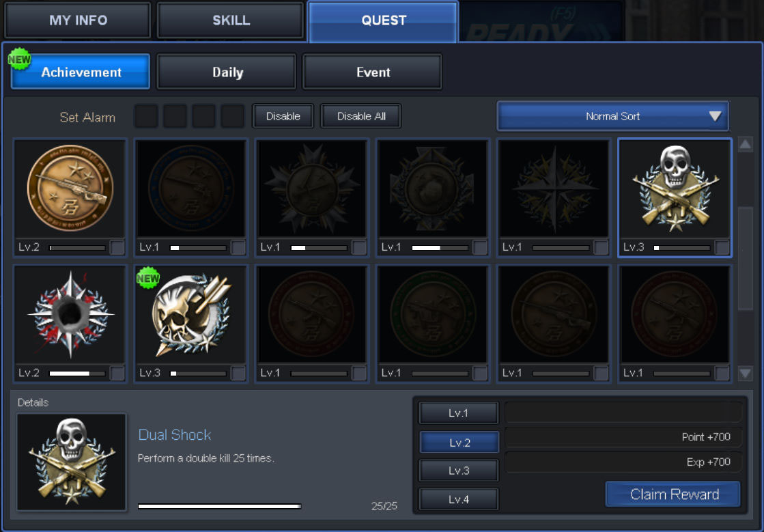Click the Disable All alarms button
Screen dimensions: 764x532
pyautogui.click(x=361, y=116)
